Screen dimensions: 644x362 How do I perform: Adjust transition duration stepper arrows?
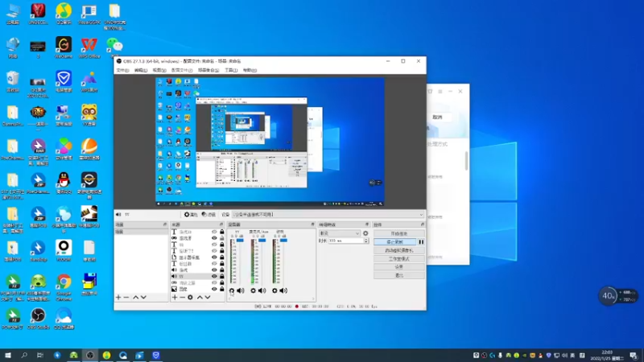tap(366, 241)
